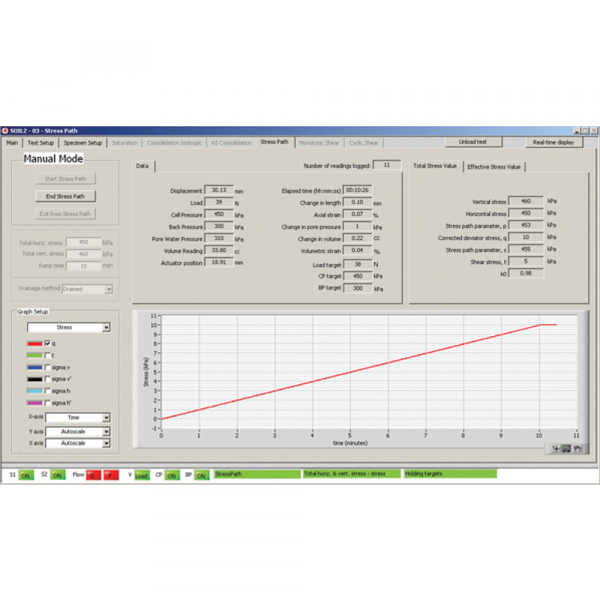Open the Effective Stress Value tab
Viewport: 600px width, 600px height.
(x=494, y=166)
